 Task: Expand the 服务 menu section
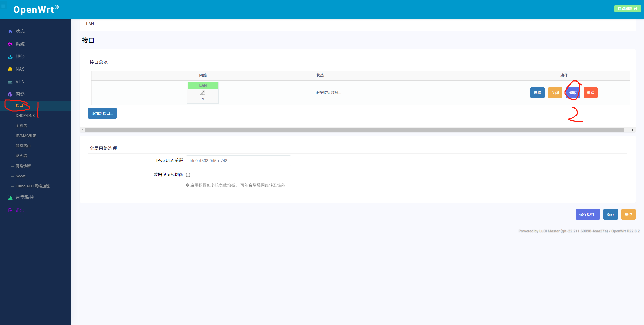(x=20, y=57)
